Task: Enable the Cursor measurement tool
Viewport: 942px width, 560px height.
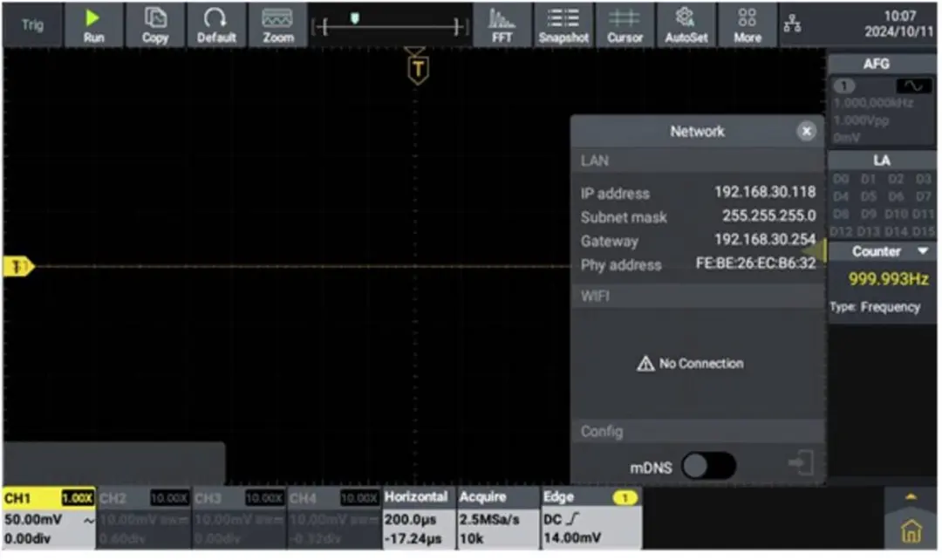Action: coord(625,25)
